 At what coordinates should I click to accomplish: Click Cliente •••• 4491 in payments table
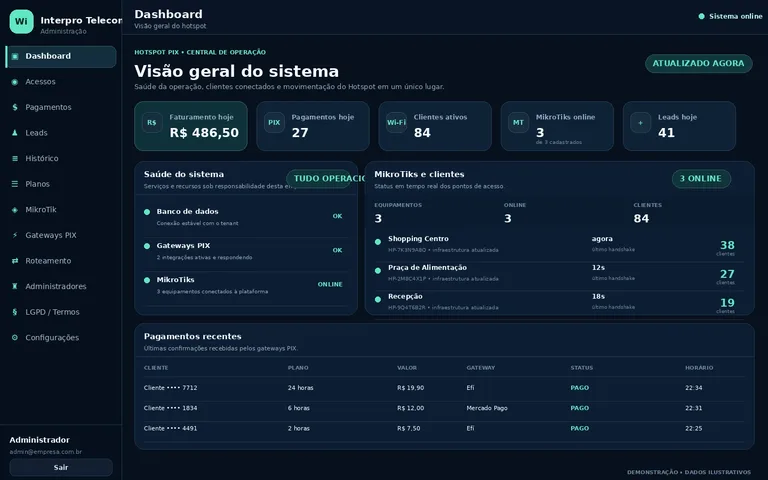coord(170,429)
